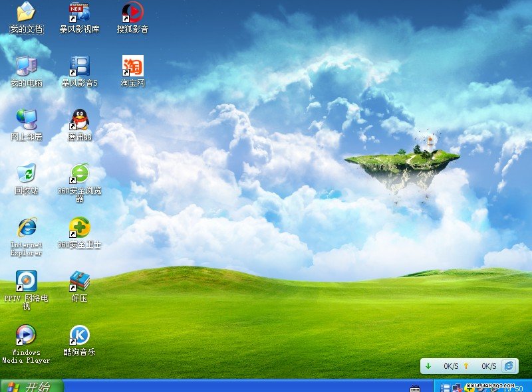Launch 酷狗音乐 shortcut
This screenshot has height=392, width=532.
tap(79, 335)
